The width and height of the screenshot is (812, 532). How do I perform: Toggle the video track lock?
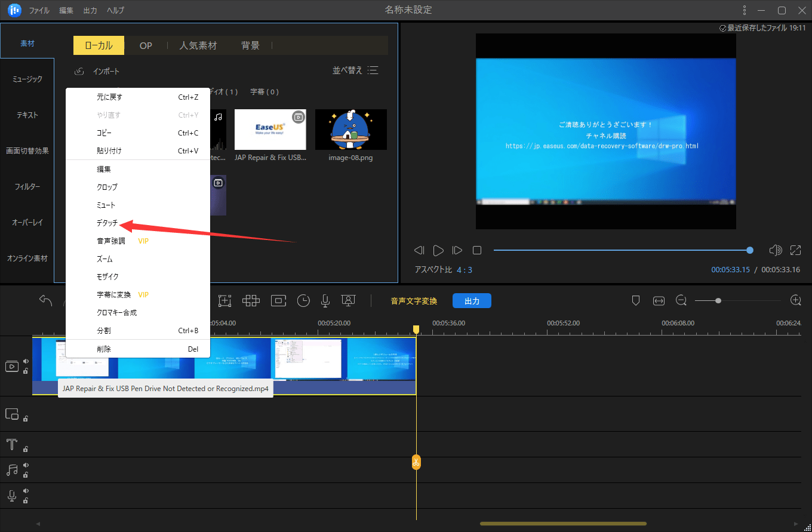click(26, 371)
